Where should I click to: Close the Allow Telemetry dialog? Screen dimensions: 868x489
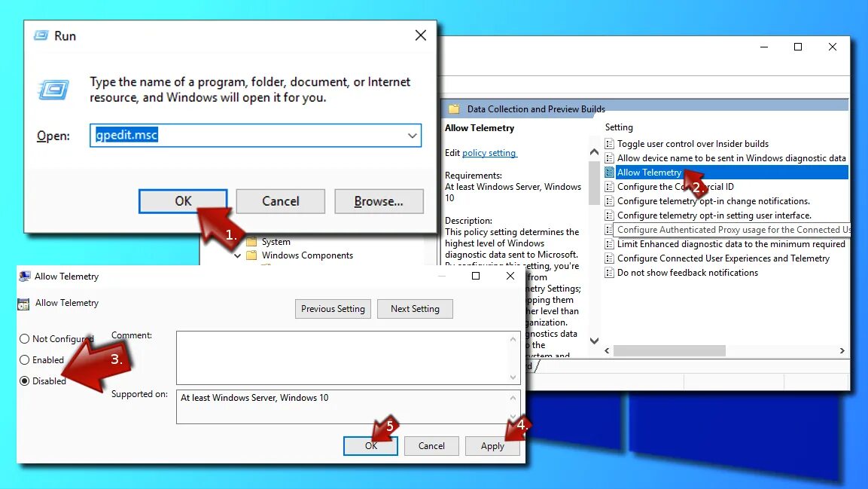tap(510, 276)
